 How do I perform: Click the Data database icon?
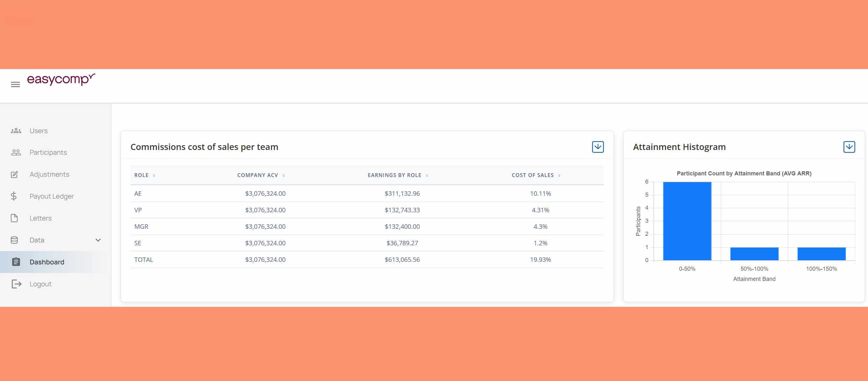[15, 240]
